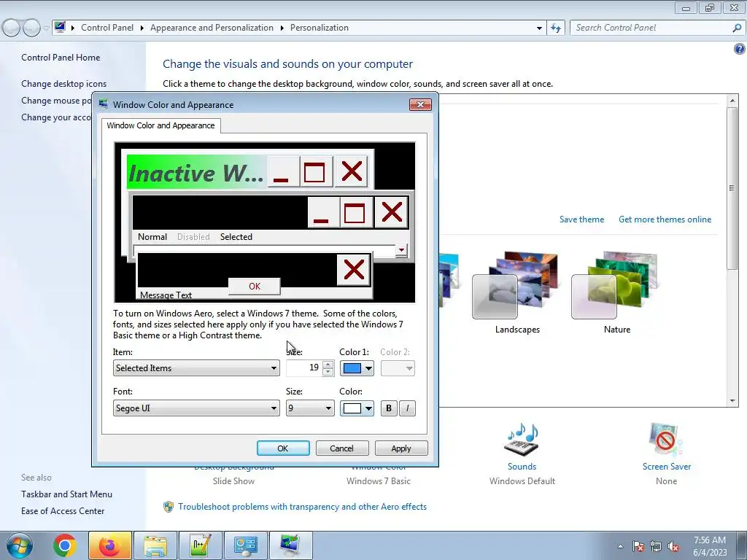The image size is (747, 560).
Task: Open Troubleshoot problems with transparency link
Action: [302, 507]
